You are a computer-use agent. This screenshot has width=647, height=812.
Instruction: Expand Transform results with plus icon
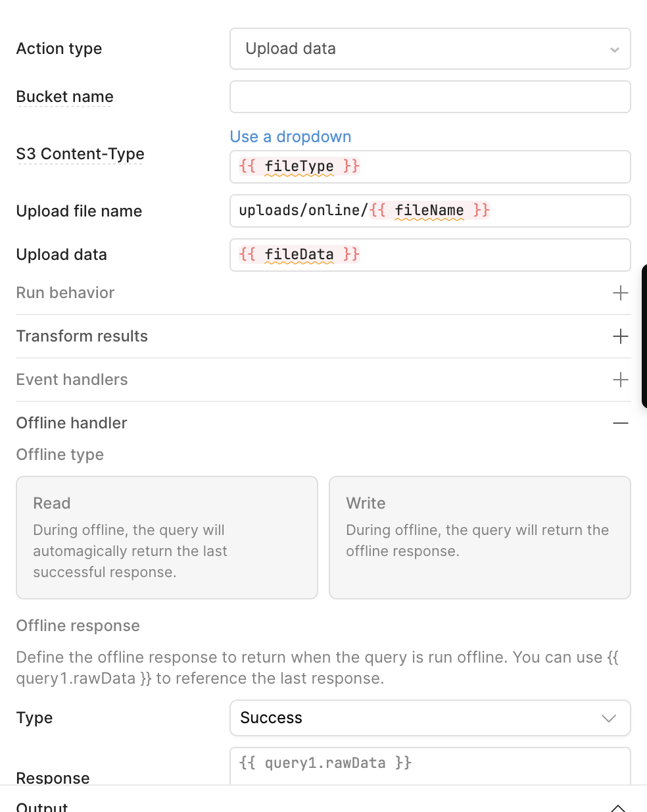[x=620, y=336]
